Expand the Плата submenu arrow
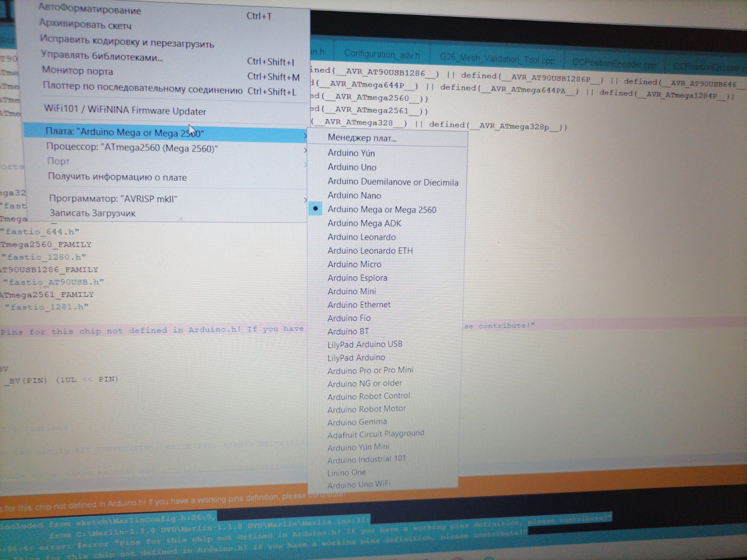This screenshot has width=747, height=560. (x=305, y=136)
